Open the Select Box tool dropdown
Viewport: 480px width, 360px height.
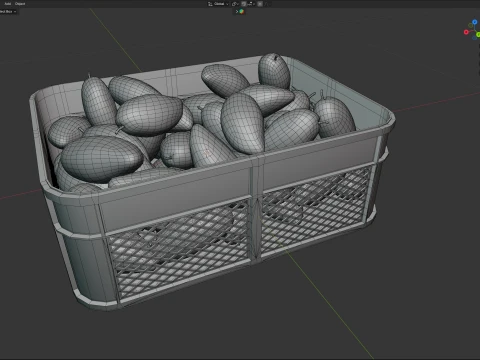(8, 12)
